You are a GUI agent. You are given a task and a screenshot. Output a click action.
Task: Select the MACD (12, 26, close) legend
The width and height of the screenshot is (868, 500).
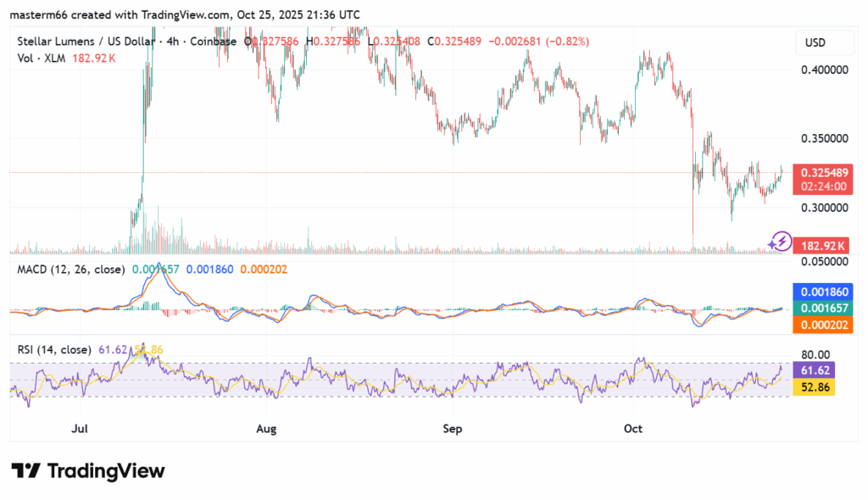(71, 269)
